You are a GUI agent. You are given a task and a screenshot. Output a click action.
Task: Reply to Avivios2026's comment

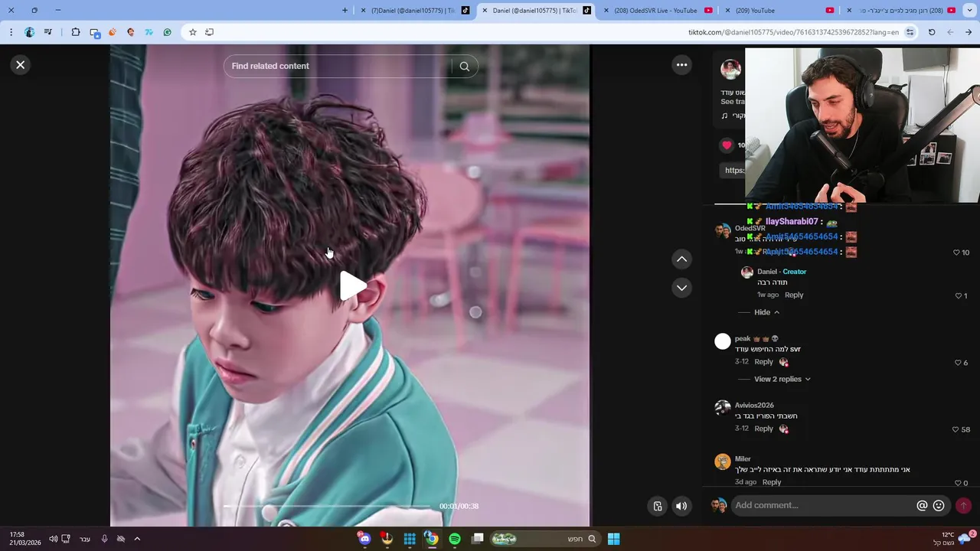(x=763, y=429)
